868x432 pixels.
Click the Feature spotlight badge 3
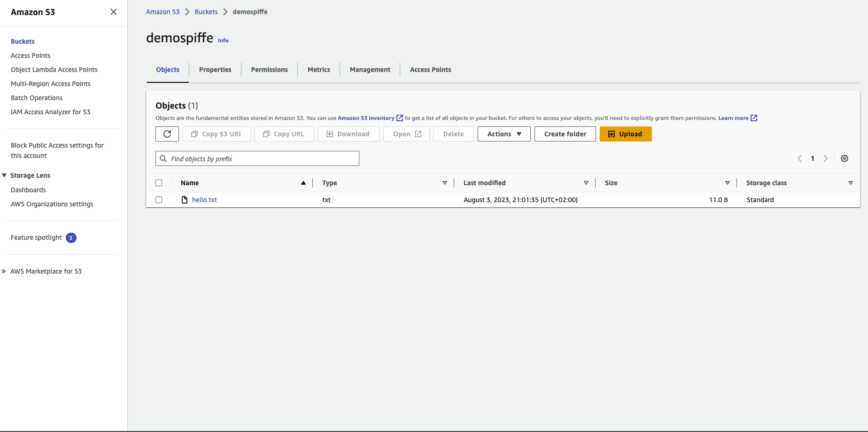pyautogui.click(x=71, y=238)
